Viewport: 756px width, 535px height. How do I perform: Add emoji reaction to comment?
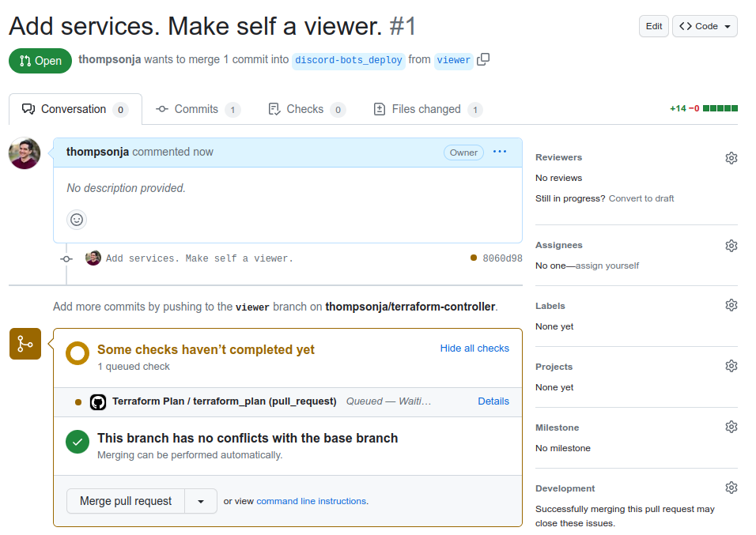coord(77,220)
